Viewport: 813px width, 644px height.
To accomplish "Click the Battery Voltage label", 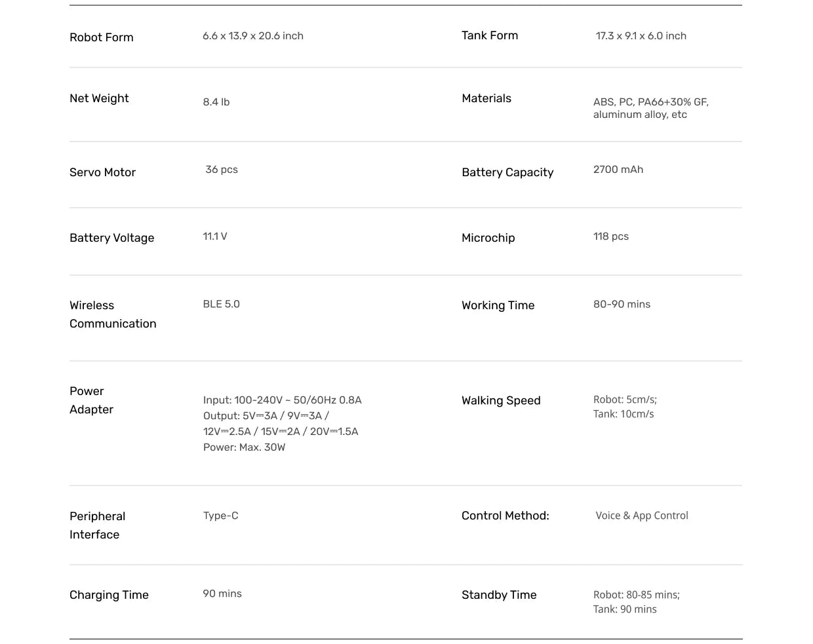I will click(112, 238).
